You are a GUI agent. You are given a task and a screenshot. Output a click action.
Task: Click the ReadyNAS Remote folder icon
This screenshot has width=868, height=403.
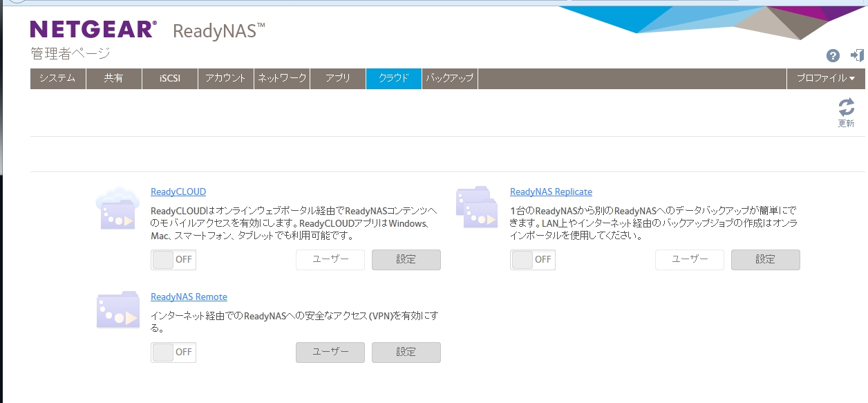pyautogui.click(x=118, y=310)
